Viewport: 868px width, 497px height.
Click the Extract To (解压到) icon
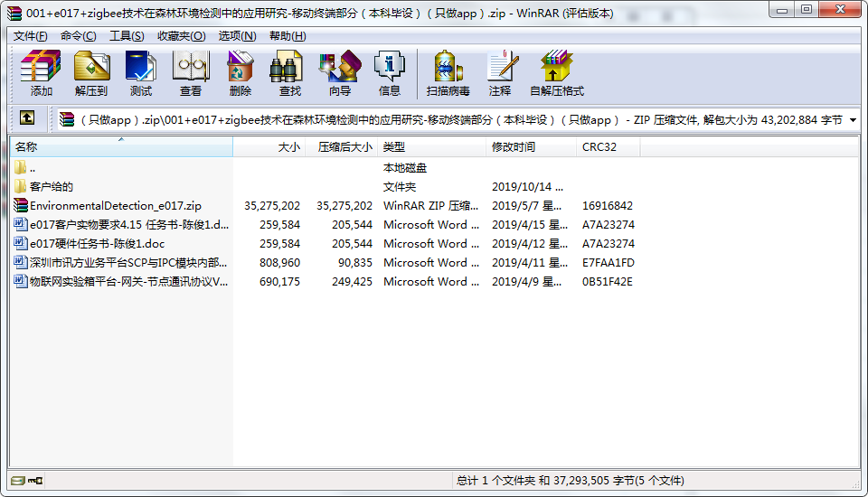pos(91,66)
